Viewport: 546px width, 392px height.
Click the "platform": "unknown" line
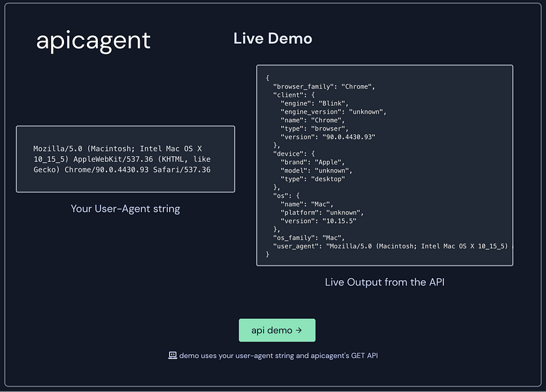pos(322,212)
